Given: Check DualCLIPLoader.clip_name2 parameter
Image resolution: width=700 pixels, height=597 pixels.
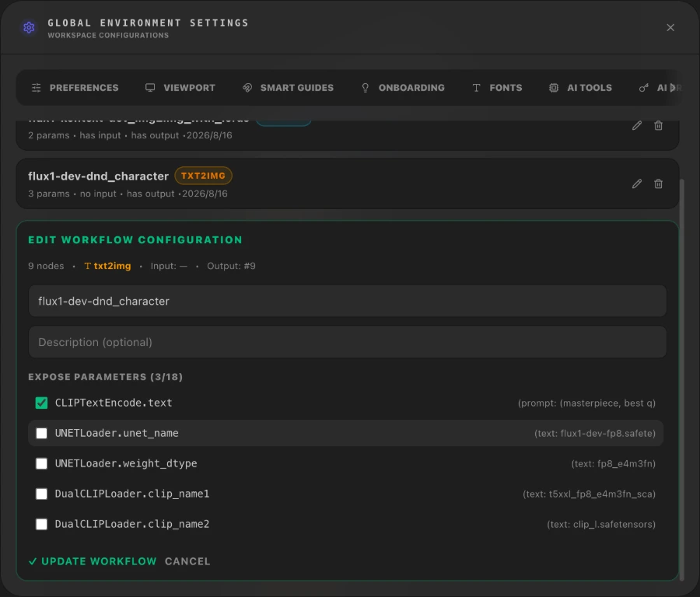Looking at the screenshot, I should click(41, 524).
